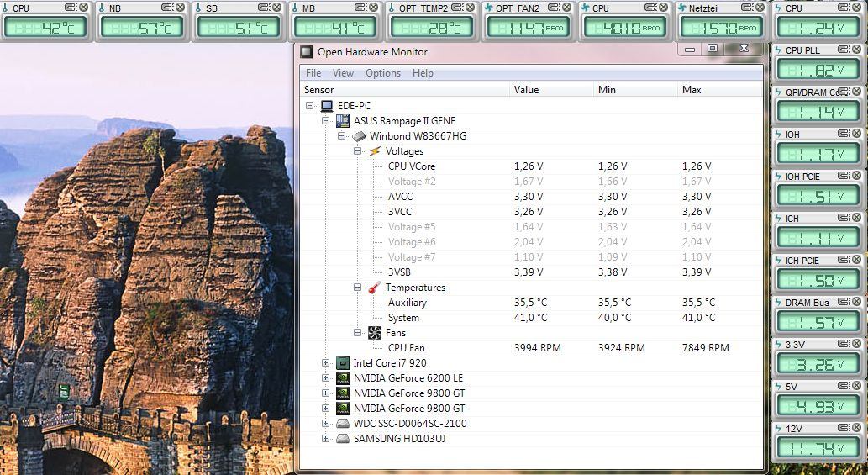The width and height of the screenshot is (868, 475).
Task: Click the drive icon beside SAMSUNG HD103UJ
Action: click(x=343, y=439)
